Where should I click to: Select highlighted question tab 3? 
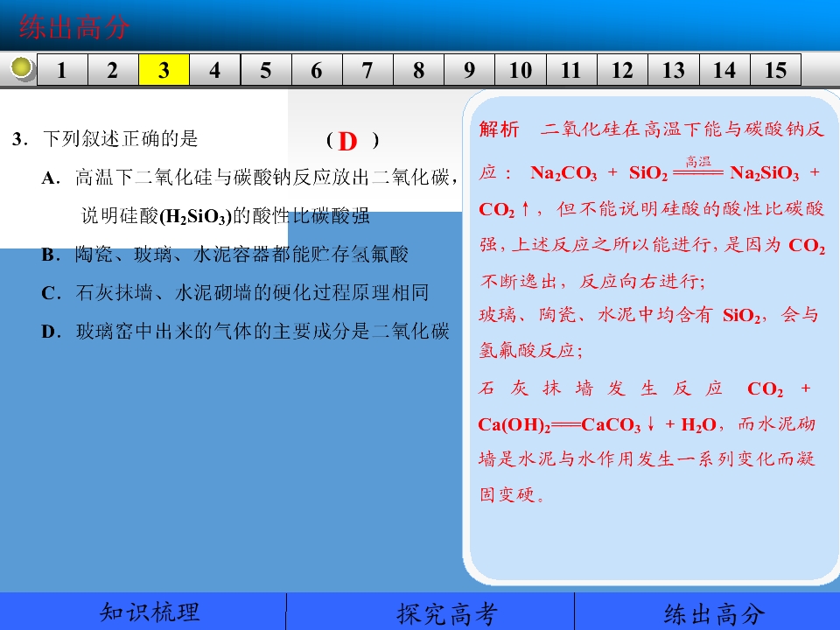coord(164,70)
